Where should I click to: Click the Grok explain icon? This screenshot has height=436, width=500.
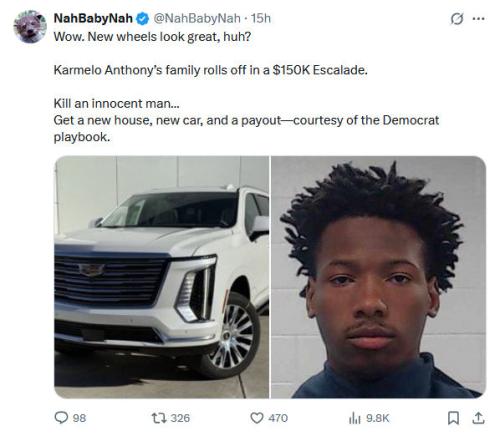pyautogui.click(x=457, y=19)
